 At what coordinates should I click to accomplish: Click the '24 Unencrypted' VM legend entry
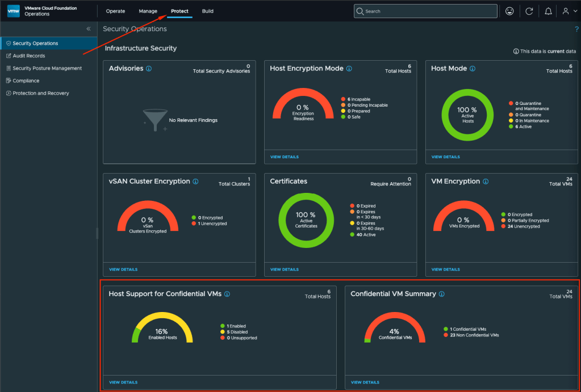click(x=521, y=226)
